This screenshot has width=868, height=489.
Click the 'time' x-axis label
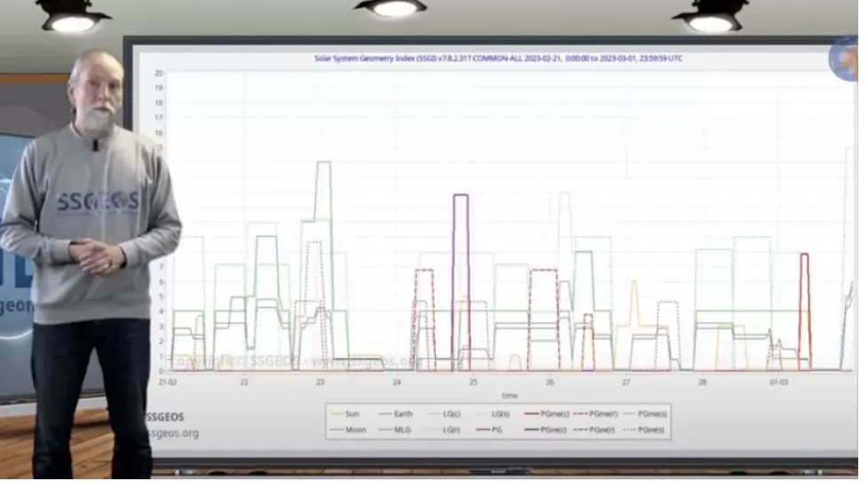[x=509, y=396]
